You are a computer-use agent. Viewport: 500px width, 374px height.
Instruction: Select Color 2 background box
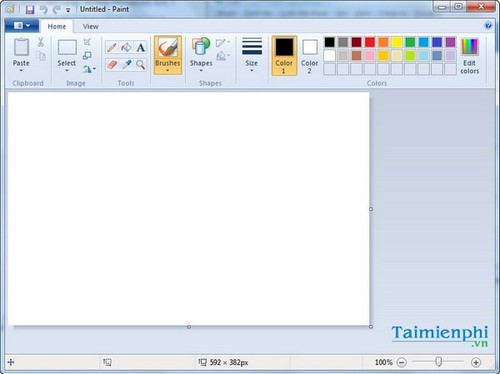coord(310,56)
